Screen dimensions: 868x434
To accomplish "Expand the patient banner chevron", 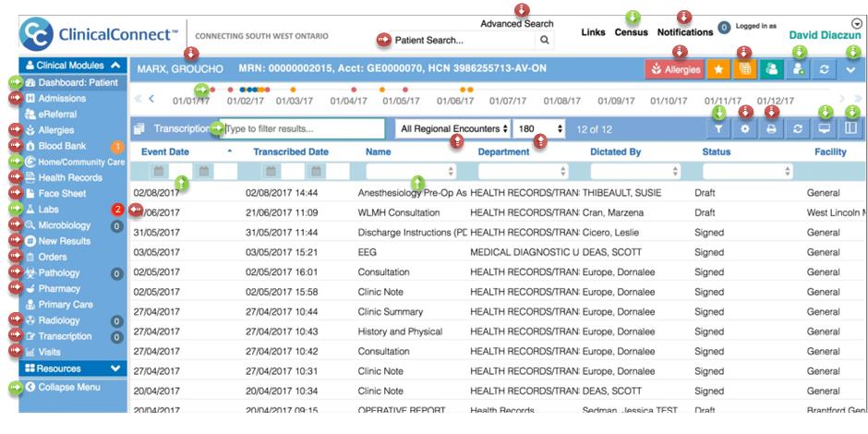I will pyautogui.click(x=851, y=69).
